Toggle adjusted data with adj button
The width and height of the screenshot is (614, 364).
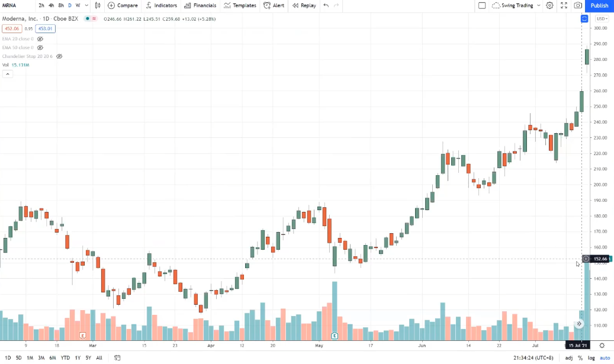point(569,357)
